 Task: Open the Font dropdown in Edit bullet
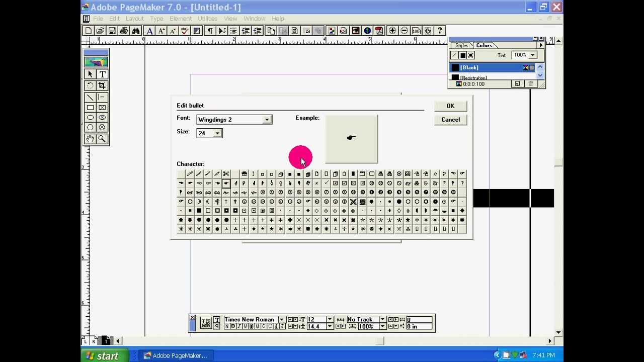coord(267,120)
